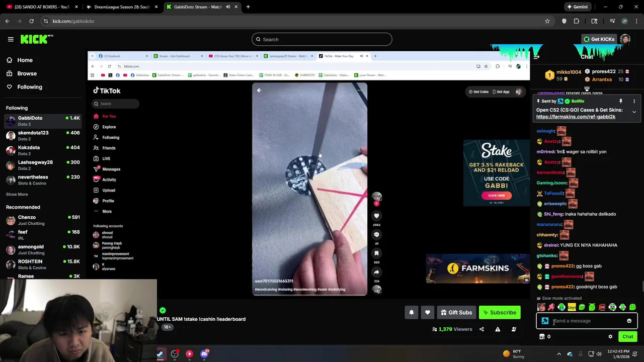The image size is (644, 362).
Task: Click Shi_feng username in chat
Action: (553, 214)
